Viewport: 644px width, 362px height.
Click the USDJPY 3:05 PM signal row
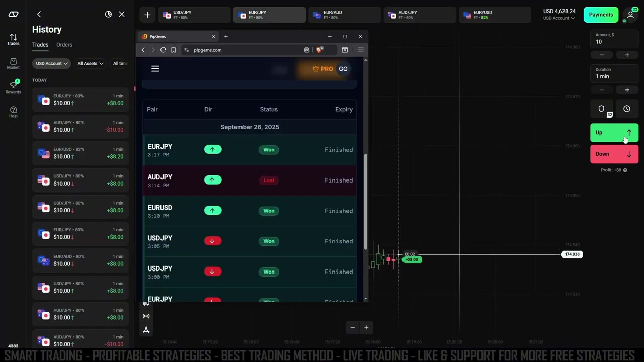[250, 241]
